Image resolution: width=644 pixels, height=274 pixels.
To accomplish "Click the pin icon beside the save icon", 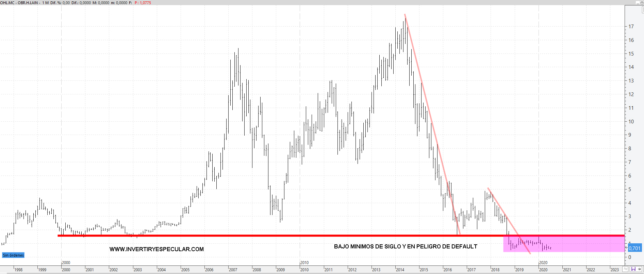I will click(639, 269).
